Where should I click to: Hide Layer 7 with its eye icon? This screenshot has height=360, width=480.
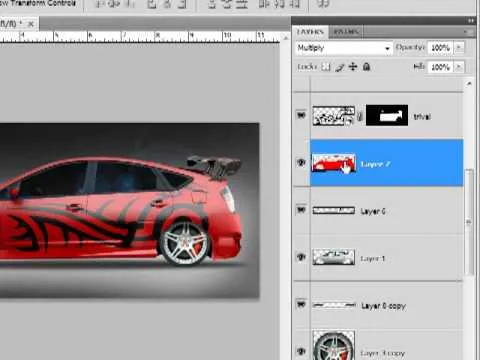click(301, 163)
